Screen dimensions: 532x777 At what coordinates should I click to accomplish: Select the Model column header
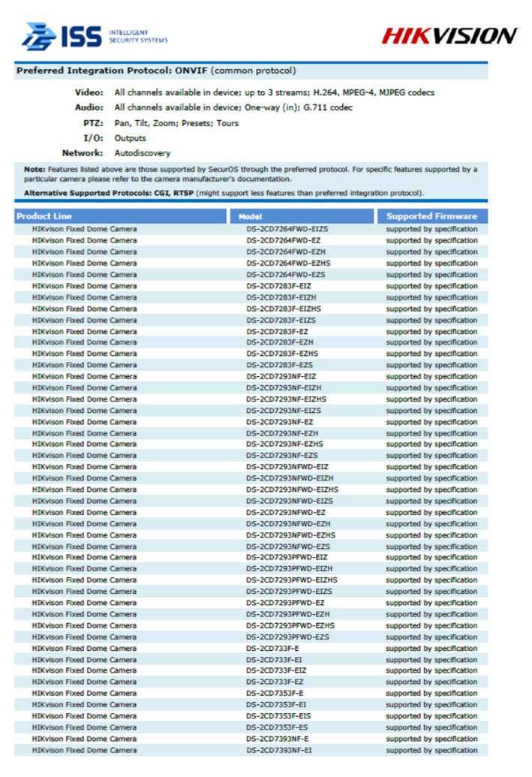point(302,216)
